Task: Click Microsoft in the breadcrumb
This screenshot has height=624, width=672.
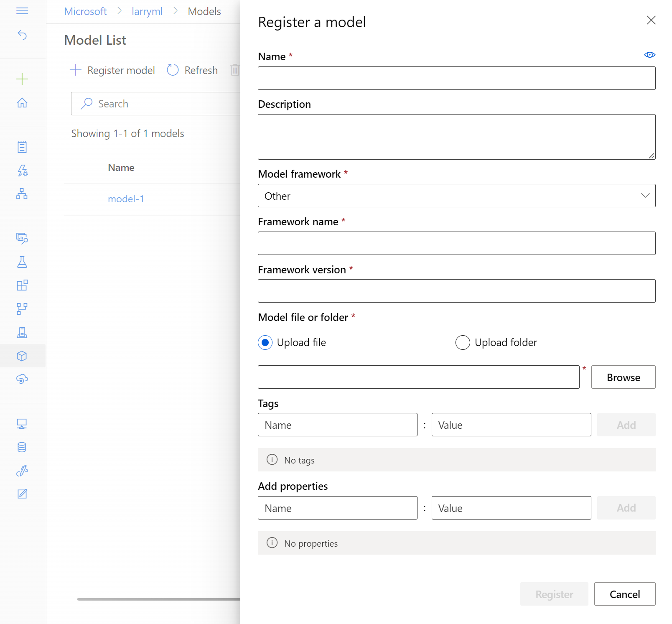Action: coord(85,11)
